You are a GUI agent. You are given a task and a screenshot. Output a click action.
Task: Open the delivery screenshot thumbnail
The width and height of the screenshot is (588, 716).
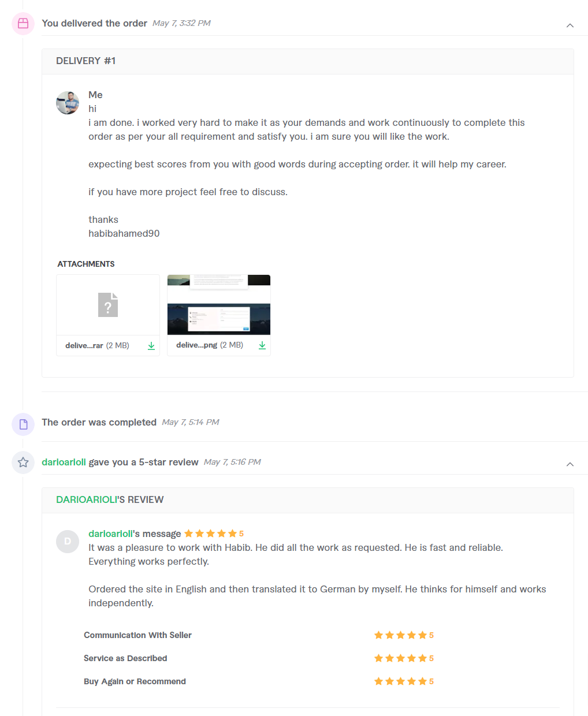[x=219, y=305]
